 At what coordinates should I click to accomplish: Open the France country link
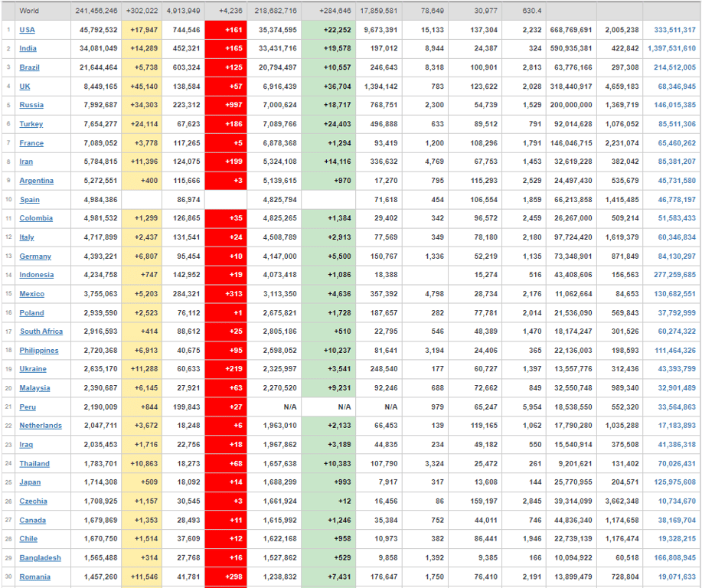[x=31, y=143]
